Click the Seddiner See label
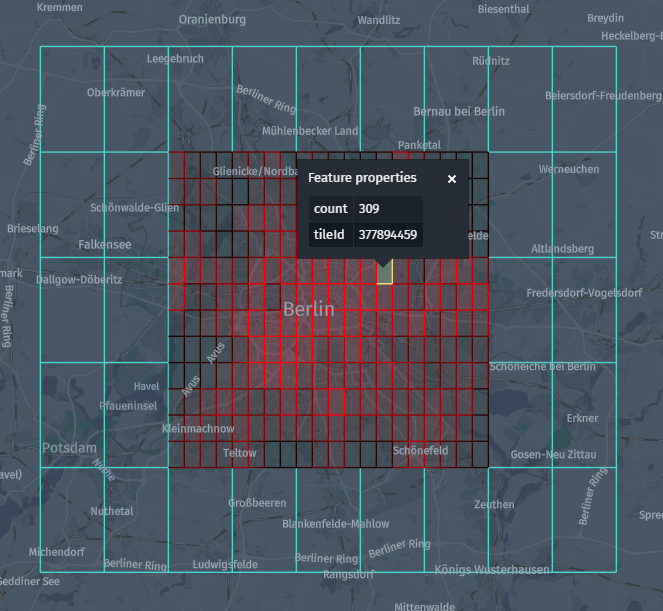Viewport: 663px width, 611px height. click(x=30, y=581)
